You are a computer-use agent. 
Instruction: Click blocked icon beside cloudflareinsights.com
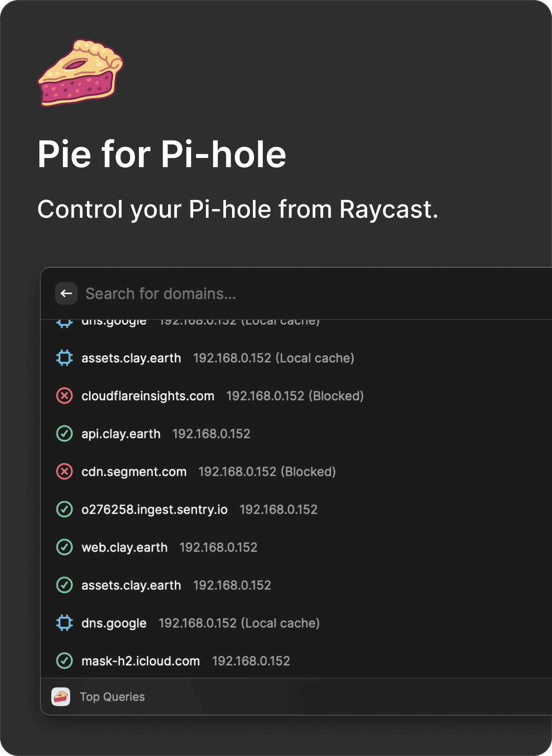click(x=64, y=396)
